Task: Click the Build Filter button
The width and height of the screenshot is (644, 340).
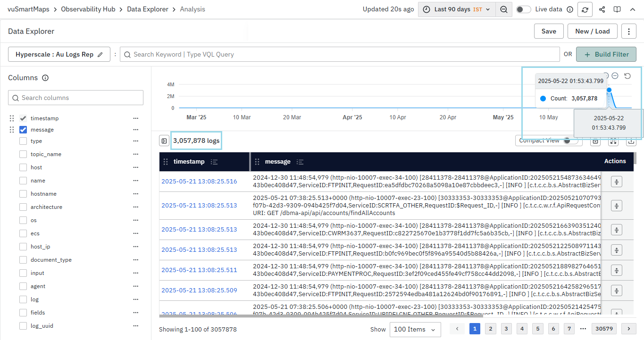Action: pos(606,54)
